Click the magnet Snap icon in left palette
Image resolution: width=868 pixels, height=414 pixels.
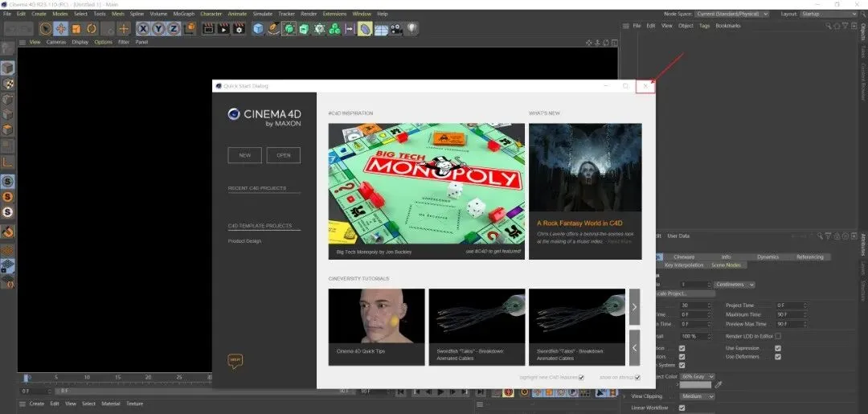(7, 231)
